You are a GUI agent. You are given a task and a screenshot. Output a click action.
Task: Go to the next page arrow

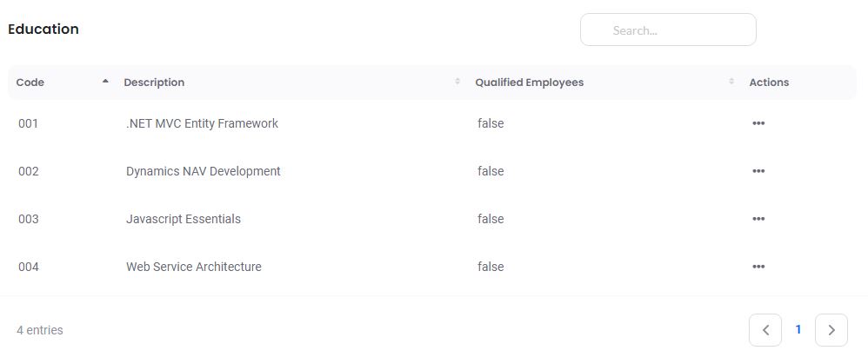(831, 330)
